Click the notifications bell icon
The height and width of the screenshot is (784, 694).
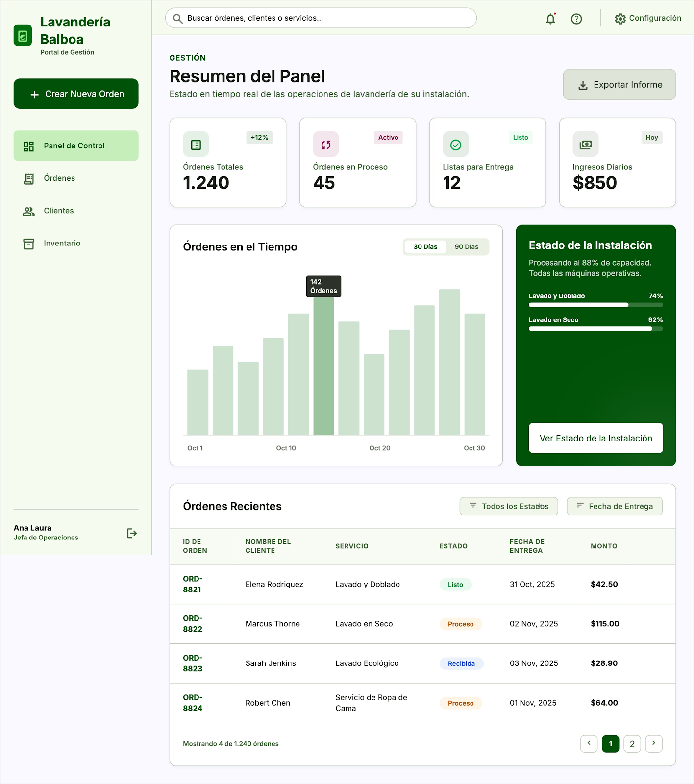pos(551,19)
